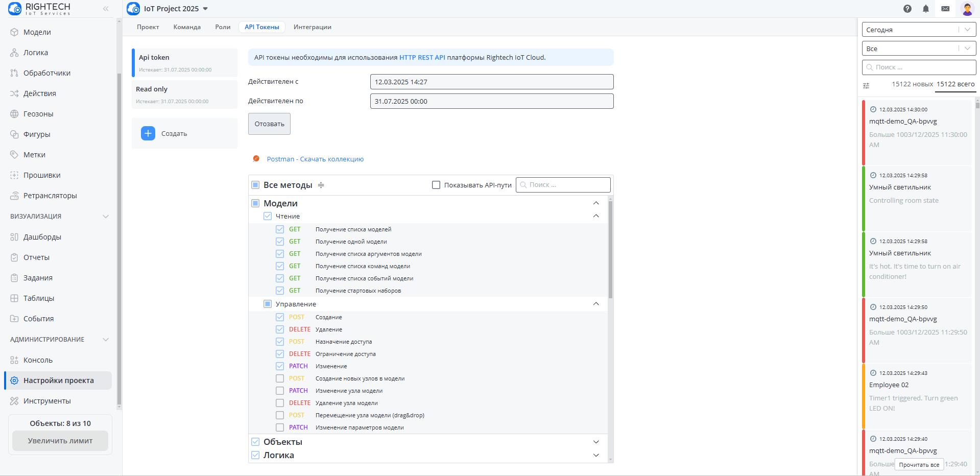Click the Действителен по date field
The width and height of the screenshot is (980, 476).
pyautogui.click(x=491, y=101)
